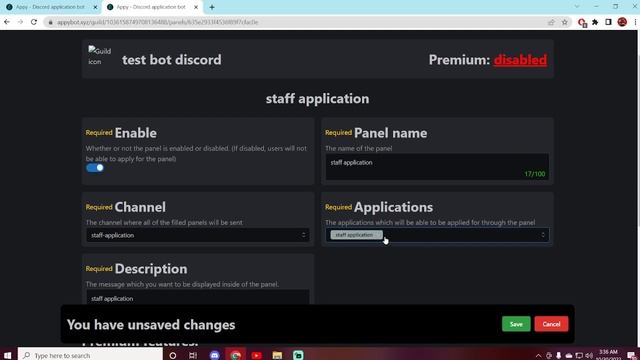
Task: Open Cortana circle on the taskbar
Action: point(173,355)
